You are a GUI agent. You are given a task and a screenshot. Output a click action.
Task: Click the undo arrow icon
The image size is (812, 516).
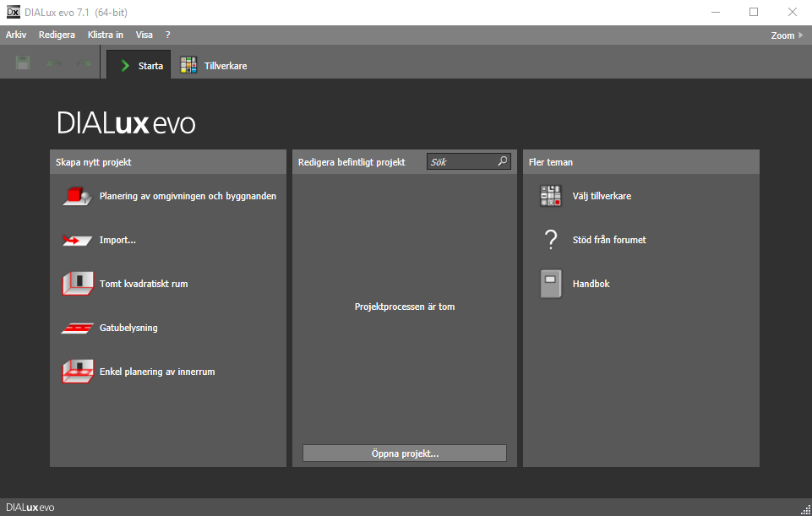pos(54,63)
